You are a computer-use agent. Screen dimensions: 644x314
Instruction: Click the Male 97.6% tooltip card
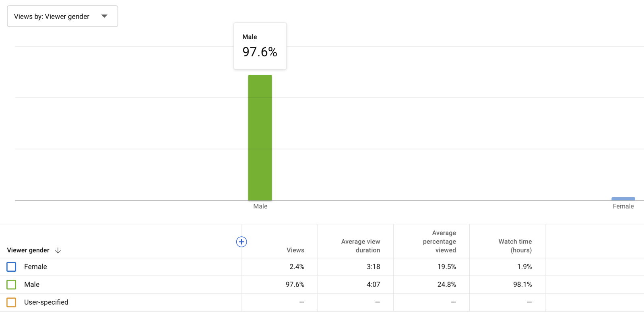pos(260,46)
